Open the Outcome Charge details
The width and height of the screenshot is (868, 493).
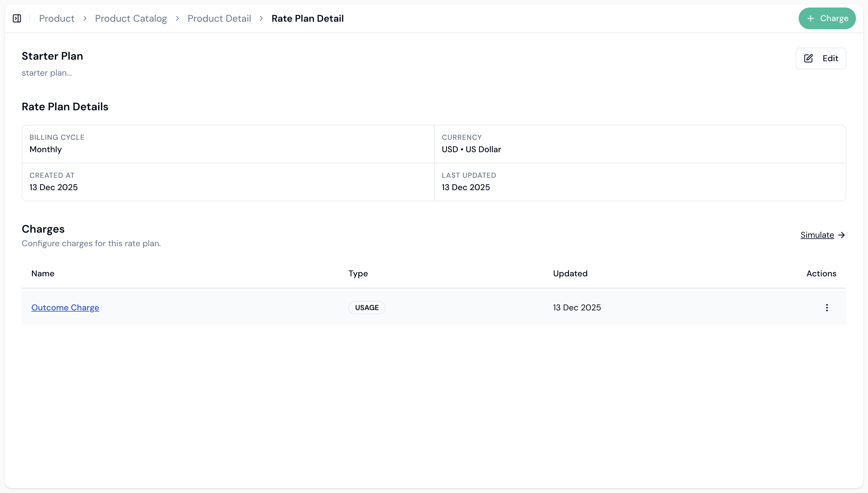[x=65, y=307]
